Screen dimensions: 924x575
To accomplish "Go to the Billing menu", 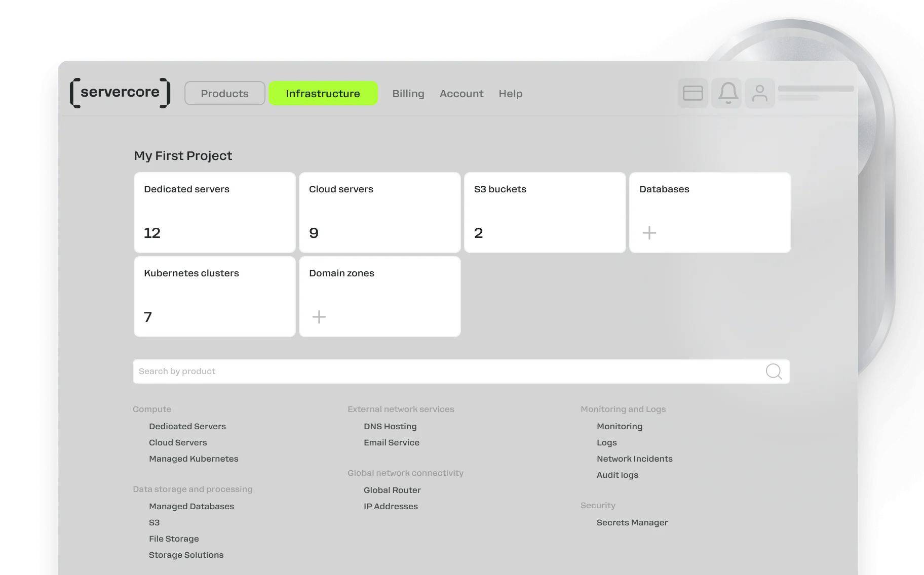I will click(408, 94).
